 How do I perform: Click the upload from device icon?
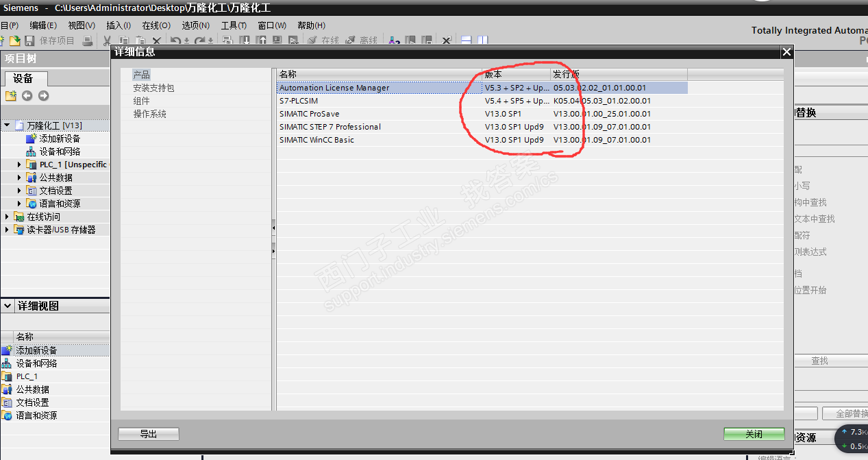pyautogui.click(x=262, y=41)
